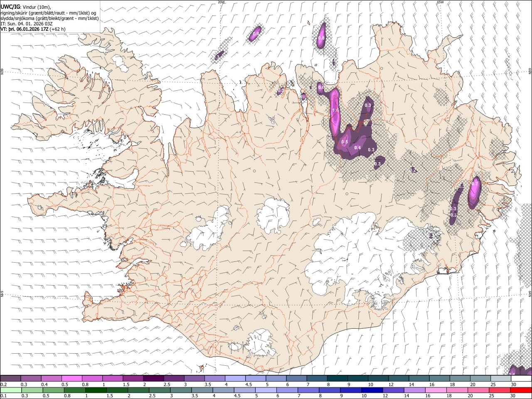Pick the bottom-row swatch between 4 and 4.5
This screenshot has width=532, height=399.
[x=223, y=390]
